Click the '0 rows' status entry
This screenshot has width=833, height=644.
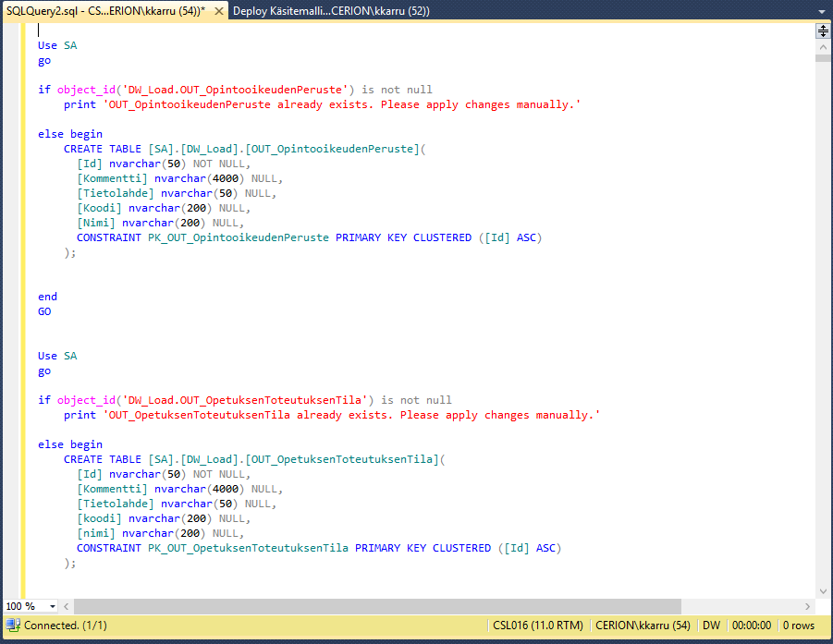tap(799, 626)
